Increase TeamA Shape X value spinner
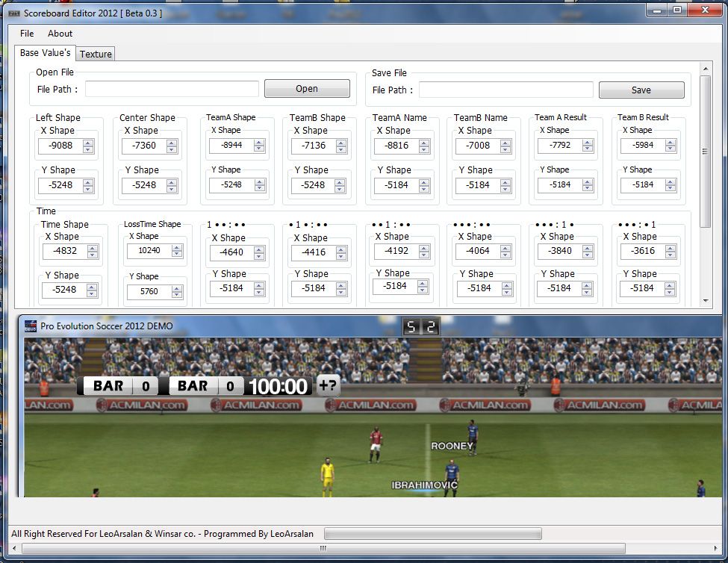The image size is (728, 563). (258, 143)
